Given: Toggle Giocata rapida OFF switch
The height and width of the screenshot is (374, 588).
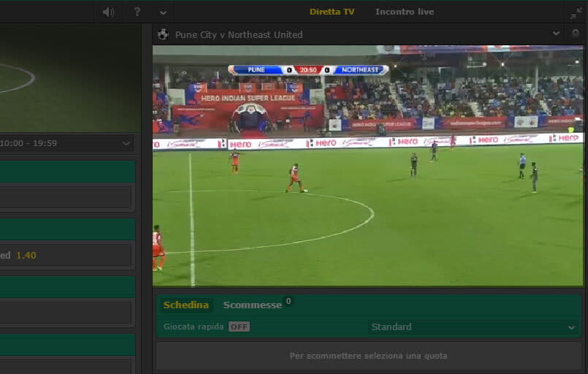Looking at the screenshot, I should [x=239, y=327].
